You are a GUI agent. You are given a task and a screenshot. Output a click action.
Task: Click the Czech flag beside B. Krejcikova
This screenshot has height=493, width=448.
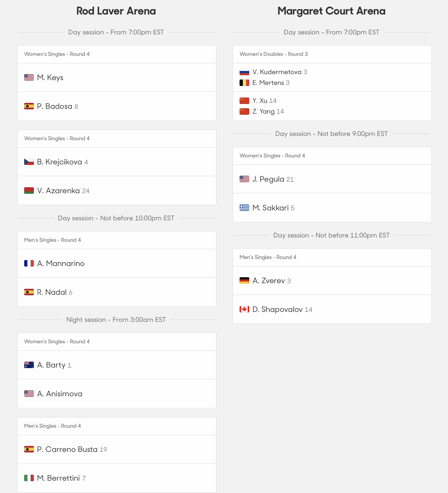29,162
